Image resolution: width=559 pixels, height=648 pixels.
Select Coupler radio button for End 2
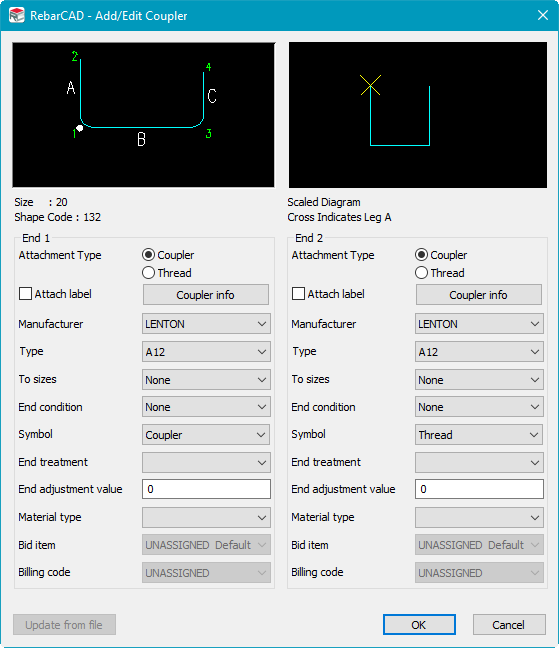pyautogui.click(x=421, y=255)
